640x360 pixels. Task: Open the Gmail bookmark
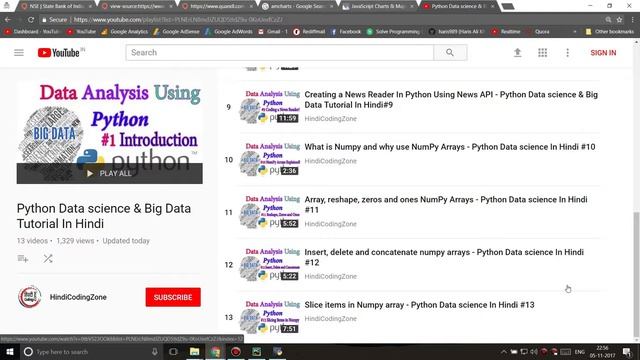click(273, 31)
